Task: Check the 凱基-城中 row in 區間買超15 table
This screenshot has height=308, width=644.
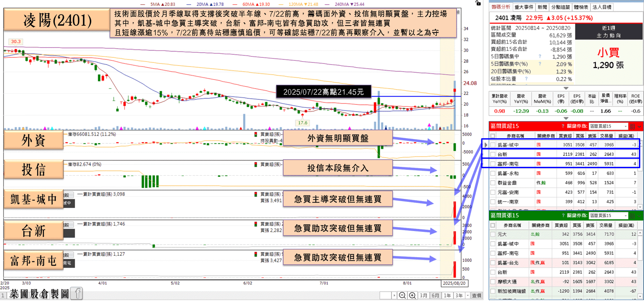Action: 493,145
